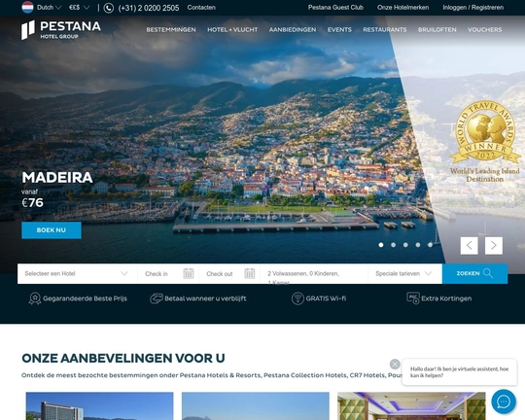Click the ONZE AANBEVELINGEN VOOR U heading
The height and width of the screenshot is (420, 525).
[123, 358]
